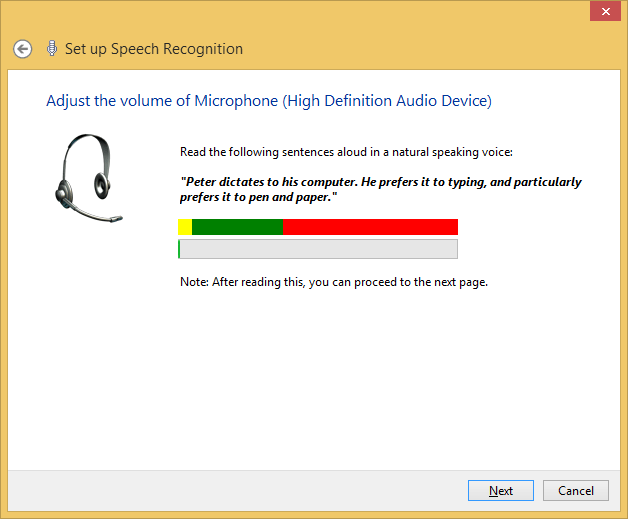Close the Speech Recognition setup window
628x519 pixels.
[x=602, y=12]
